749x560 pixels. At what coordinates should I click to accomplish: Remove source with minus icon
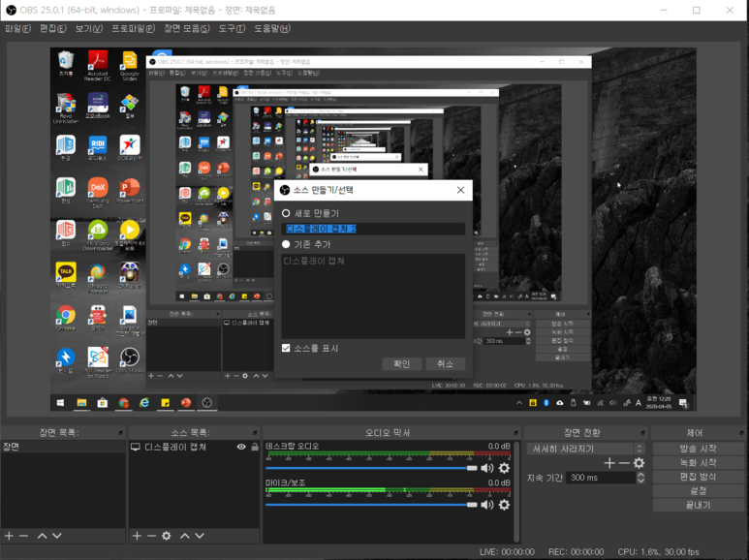click(151, 536)
